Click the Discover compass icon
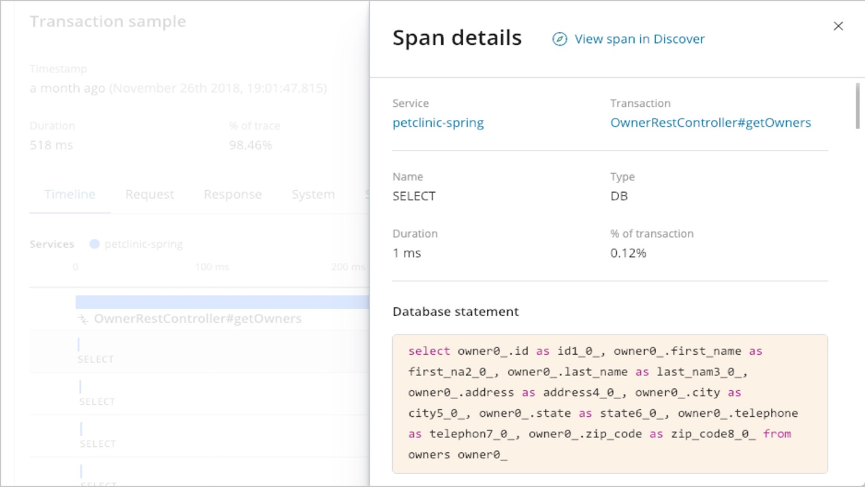Image resolution: width=866 pixels, height=487 pixels. click(560, 39)
